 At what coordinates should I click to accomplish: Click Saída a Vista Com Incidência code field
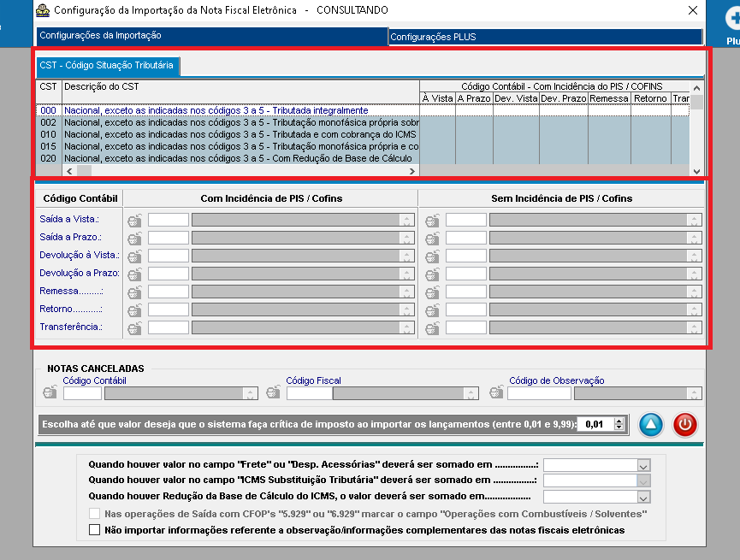[169, 220]
